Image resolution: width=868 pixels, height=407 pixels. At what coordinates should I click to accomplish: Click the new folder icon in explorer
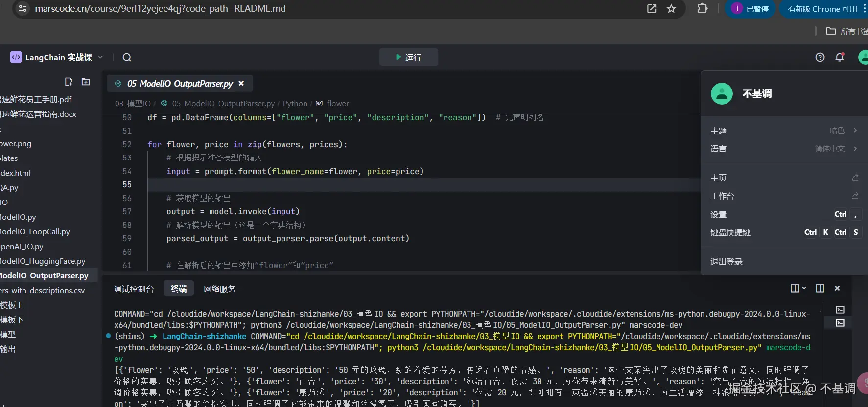(86, 82)
